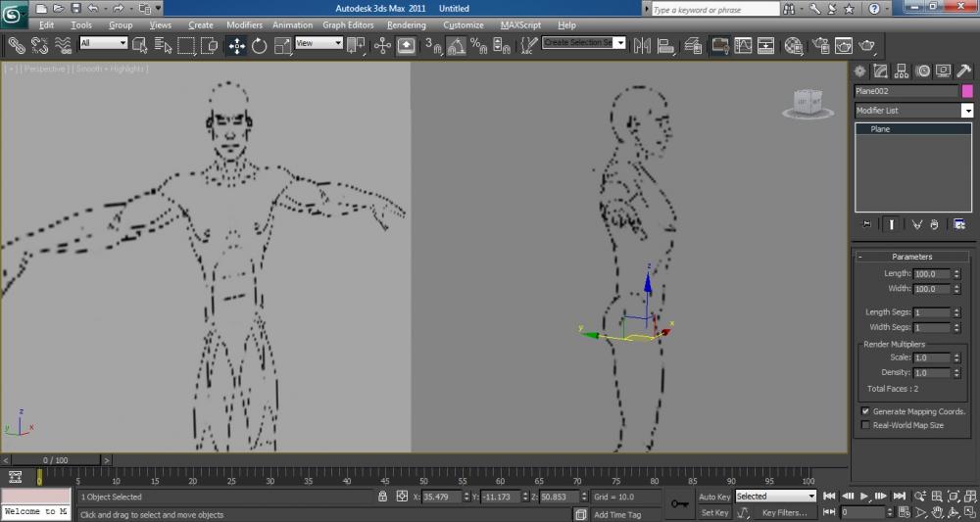Click the Mirror tool icon
Image resolution: width=980 pixels, height=522 pixels.
643,45
